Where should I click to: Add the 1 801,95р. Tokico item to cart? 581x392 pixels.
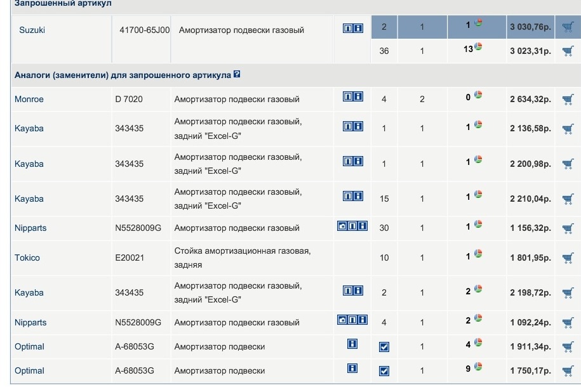[568, 258]
